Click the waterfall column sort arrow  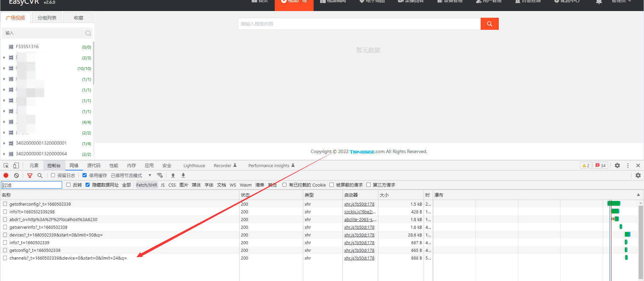638,195
